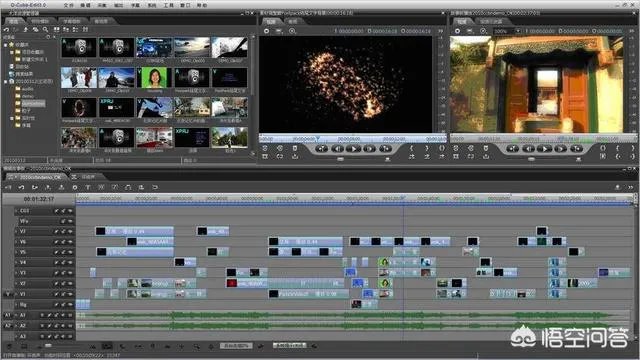Toggle the eye visibility icon on V7 track
The width and height of the screenshot is (640, 360).
[x=70, y=231]
